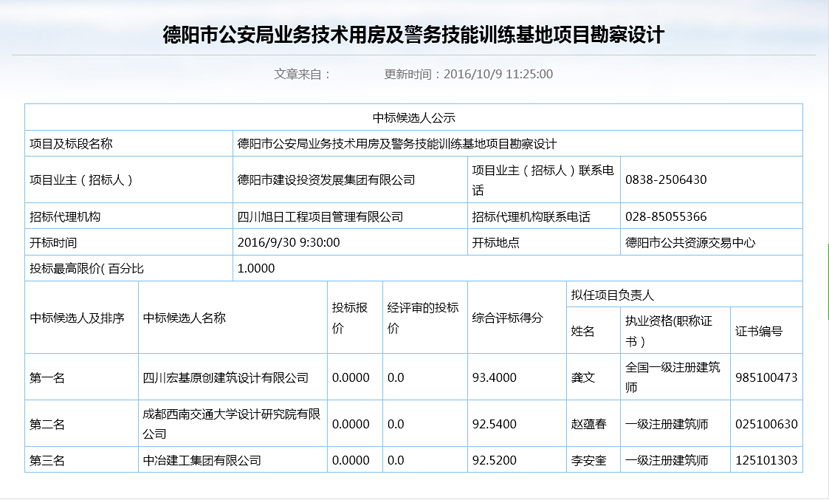Select the second-place score 92.5400
The width and height of the screenshot is (829, 500).
(x=494, y=424)
